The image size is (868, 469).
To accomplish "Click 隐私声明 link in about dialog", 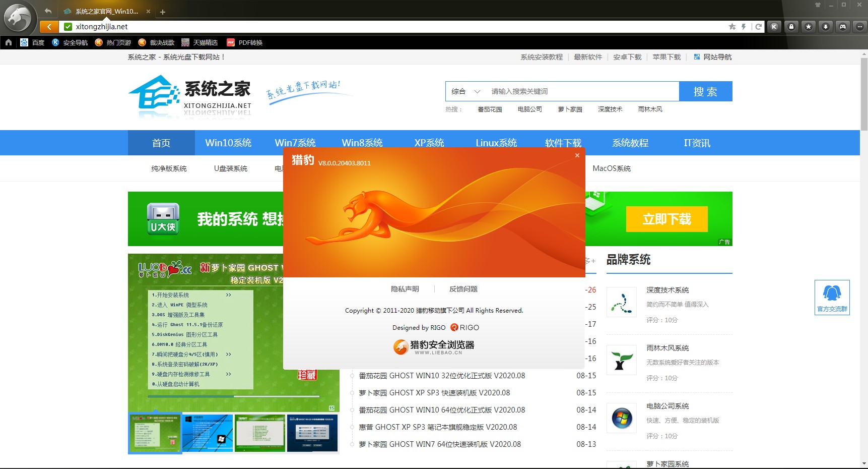I will pos(405,289).
